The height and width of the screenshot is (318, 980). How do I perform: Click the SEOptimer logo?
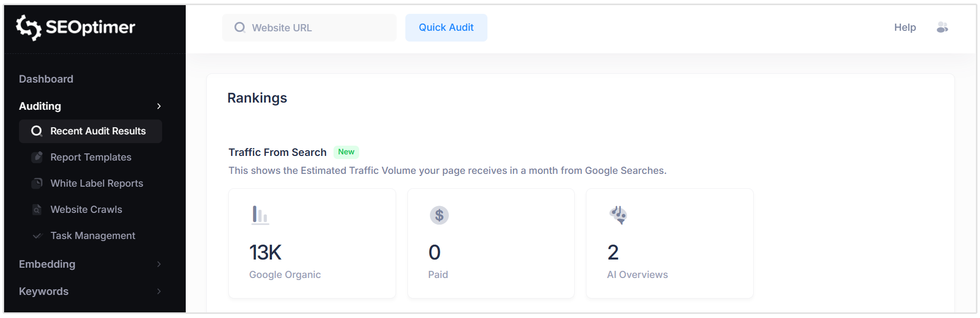tap(75, 27)
